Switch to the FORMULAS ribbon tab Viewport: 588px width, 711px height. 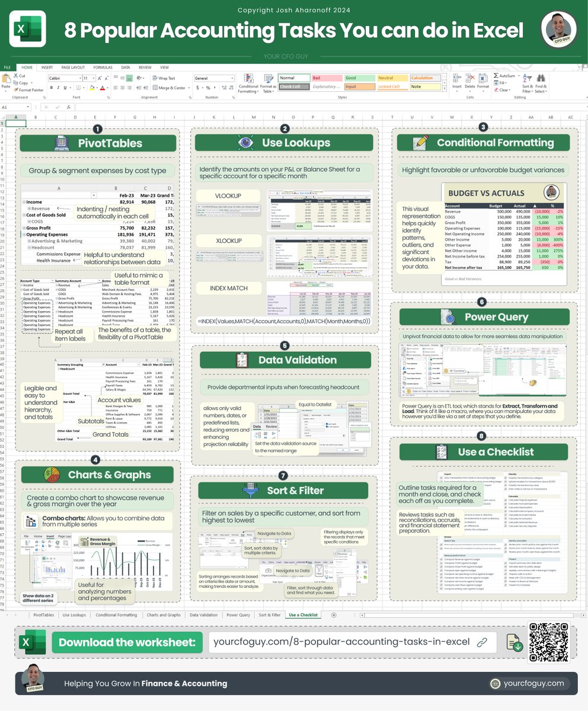pos(103,68)
